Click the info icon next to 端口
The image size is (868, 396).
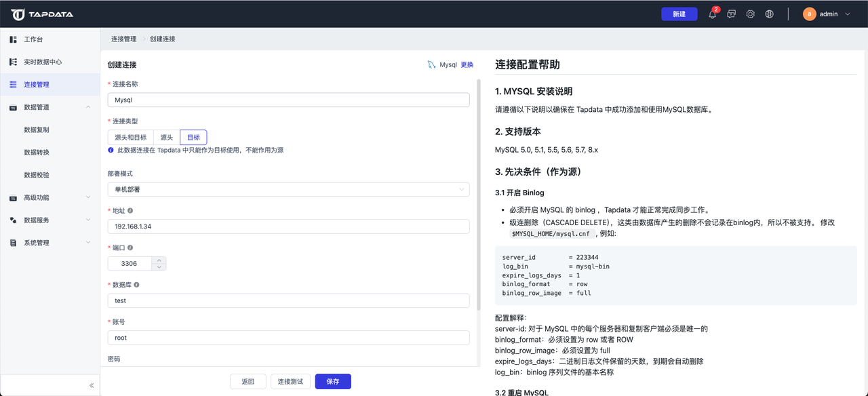130,248
